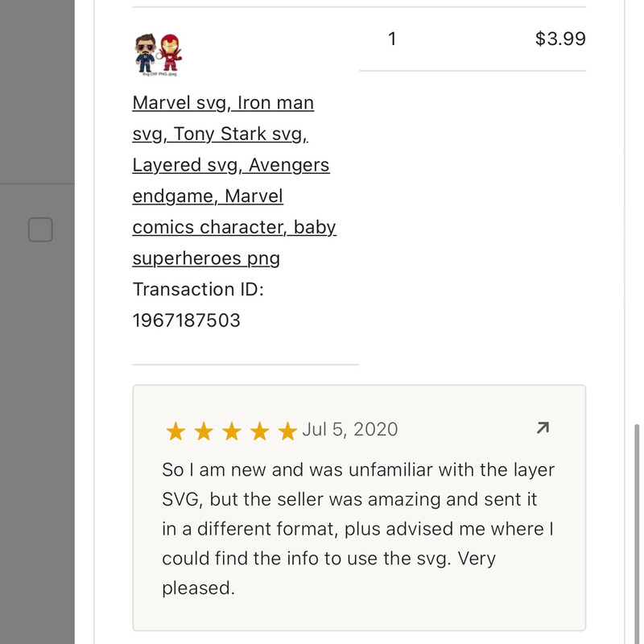Click the Tony Stark figure in the thumbnail
Image resolution: width=644 pixels, height=644 pixels.
coord(146,54)
